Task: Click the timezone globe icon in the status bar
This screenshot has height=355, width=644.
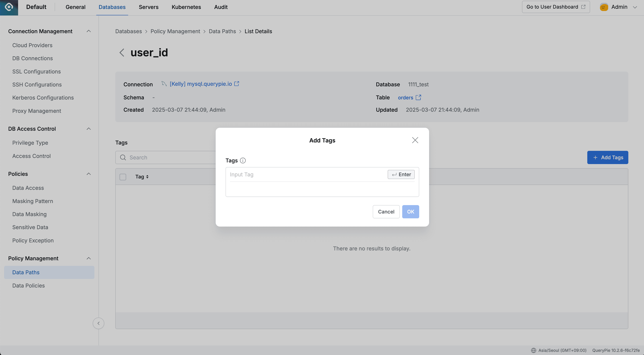Action: (533, 350)
